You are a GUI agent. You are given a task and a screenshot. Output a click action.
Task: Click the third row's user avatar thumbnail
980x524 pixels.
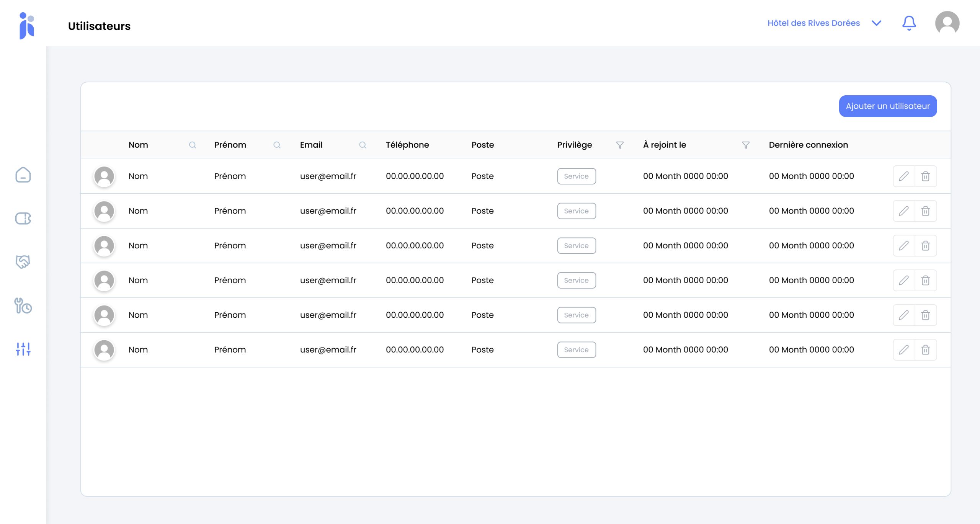tap(104, 246)
